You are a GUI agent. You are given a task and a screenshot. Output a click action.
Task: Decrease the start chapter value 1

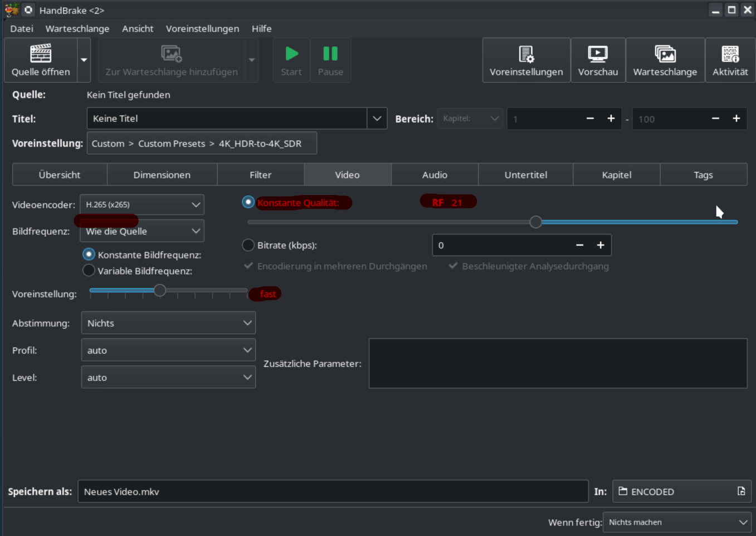(x=590, y=119)
